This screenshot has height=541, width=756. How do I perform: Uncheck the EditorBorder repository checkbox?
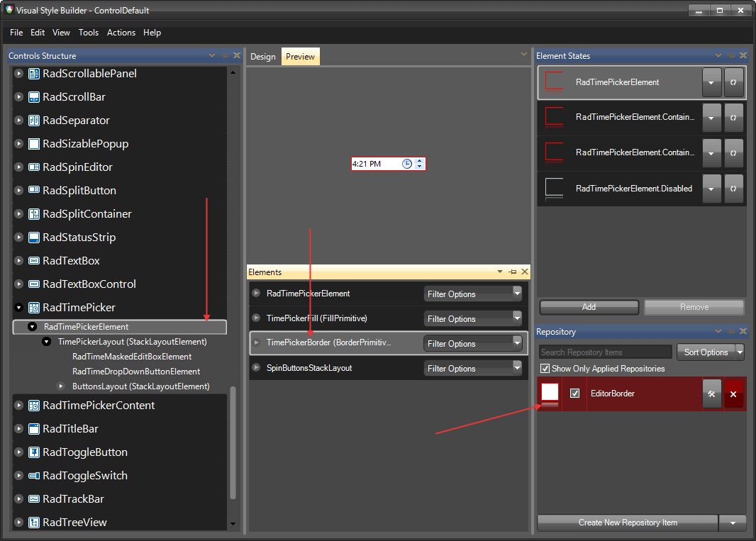576,394
